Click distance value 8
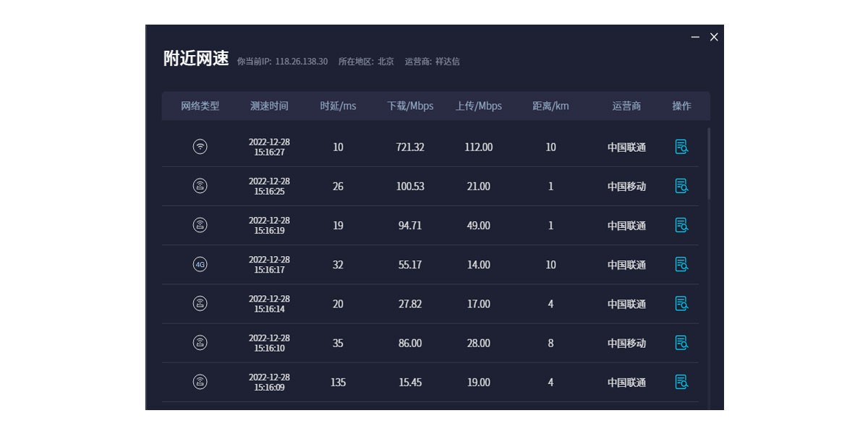868x434 pixels. 550,342
